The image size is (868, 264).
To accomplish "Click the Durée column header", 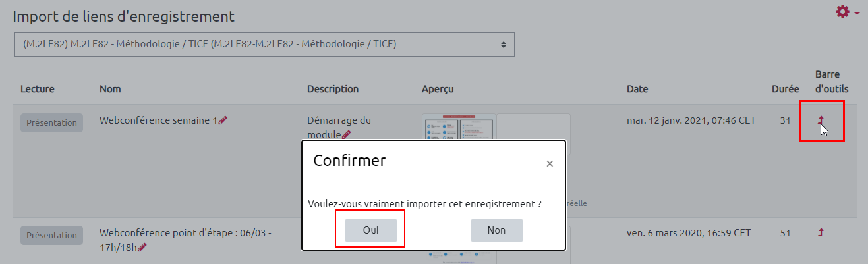I will click(x=785, y=89).
